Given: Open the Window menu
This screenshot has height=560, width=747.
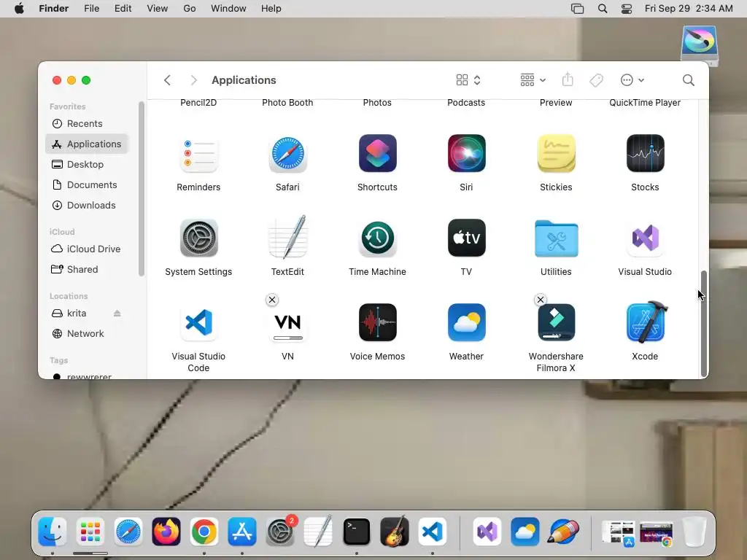Looking at the screenshot, I should 228,9.
